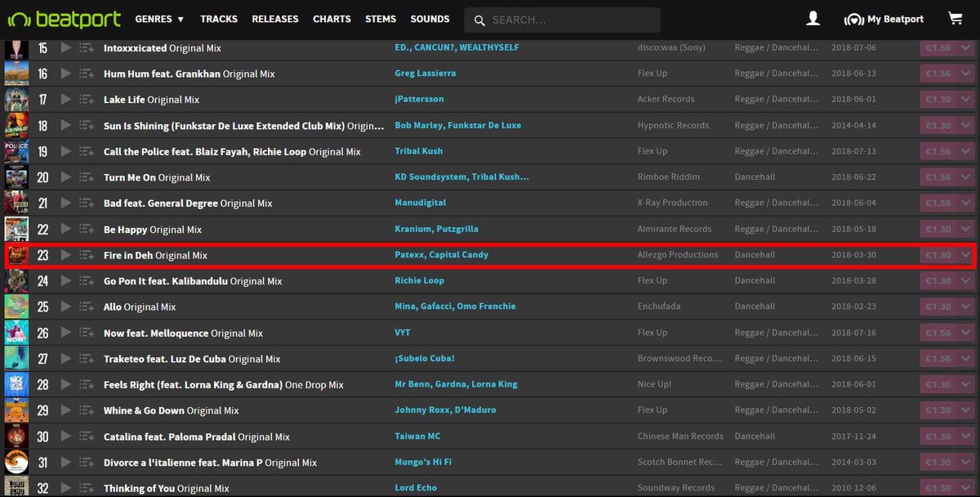980x497 pixels.
Task: Click the account profile icon
Action: (x=813, y=18)
